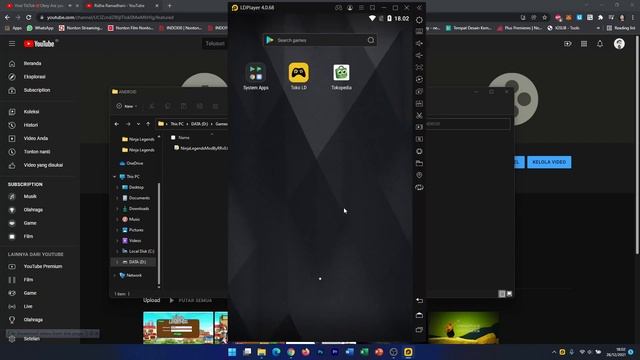Image resolution: width=640 pixels, height=360 pixels.
Task: Open System Apps folder in LDPlayer
Action: point(256,77)
